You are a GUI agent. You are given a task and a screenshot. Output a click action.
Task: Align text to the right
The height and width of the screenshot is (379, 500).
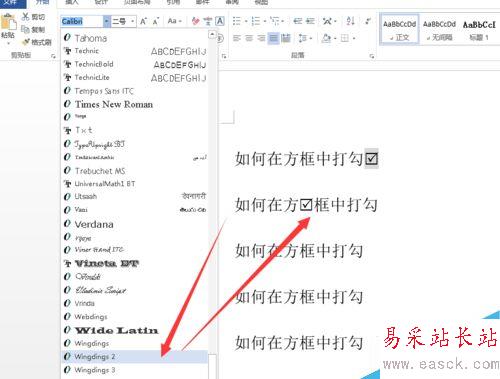[x=261, y=38]
